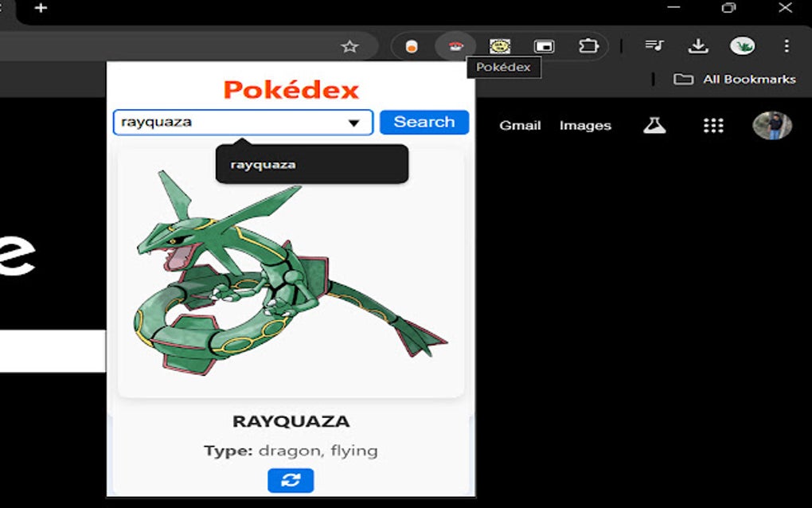
Task: Open the Chrome three-dot menu
Action: click(x=787, y=45)
